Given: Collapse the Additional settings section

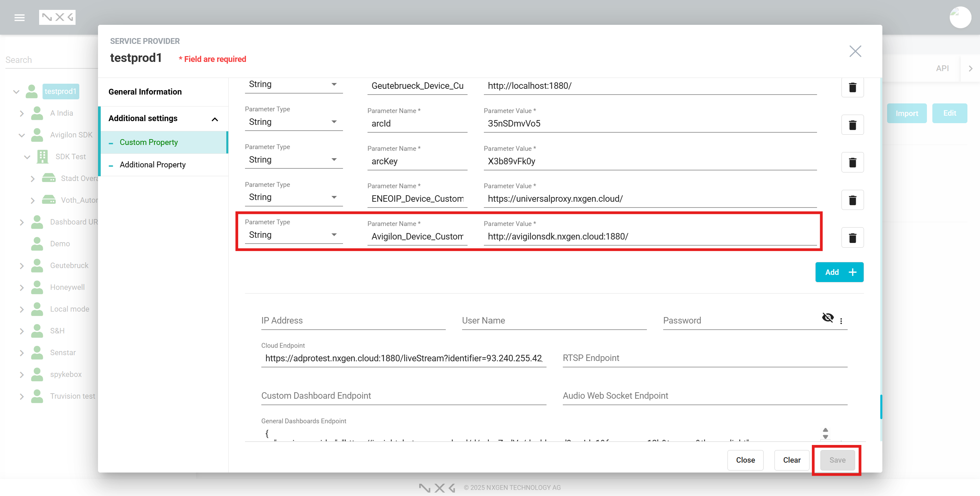Looking at the screenshot, I should [215, 119].
